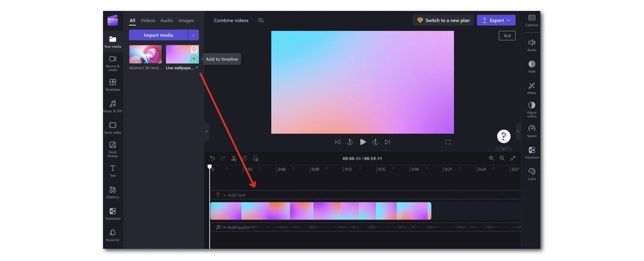
Task: Toggle cloud sync status icon
Action: (261, 20)
